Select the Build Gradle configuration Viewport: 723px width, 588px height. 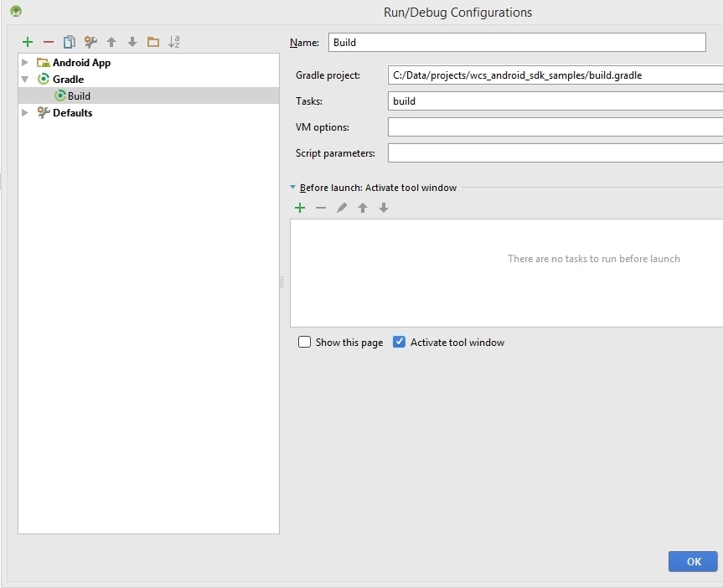(79, 96)
